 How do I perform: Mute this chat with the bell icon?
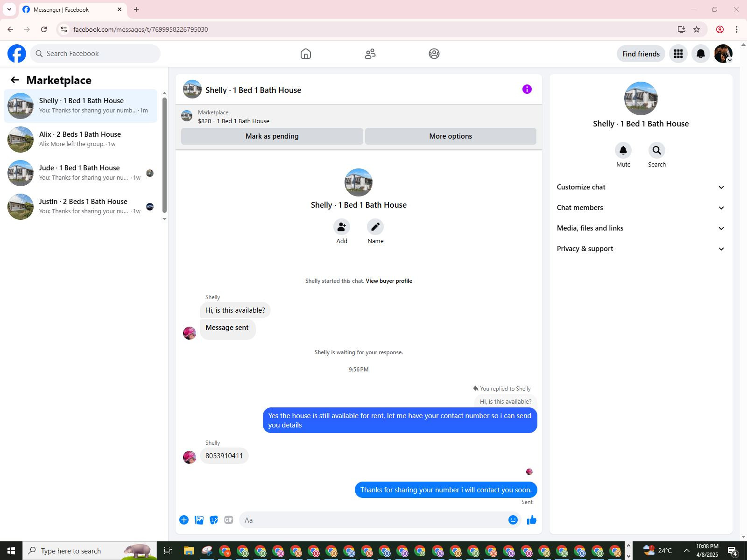click(x=623, y=150)
